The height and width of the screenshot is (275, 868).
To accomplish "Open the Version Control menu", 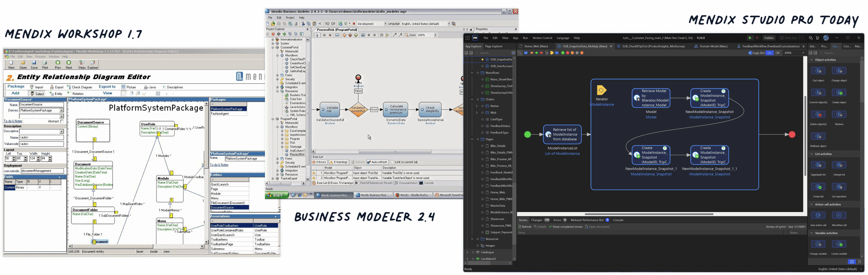I will [x=542, y=38].
